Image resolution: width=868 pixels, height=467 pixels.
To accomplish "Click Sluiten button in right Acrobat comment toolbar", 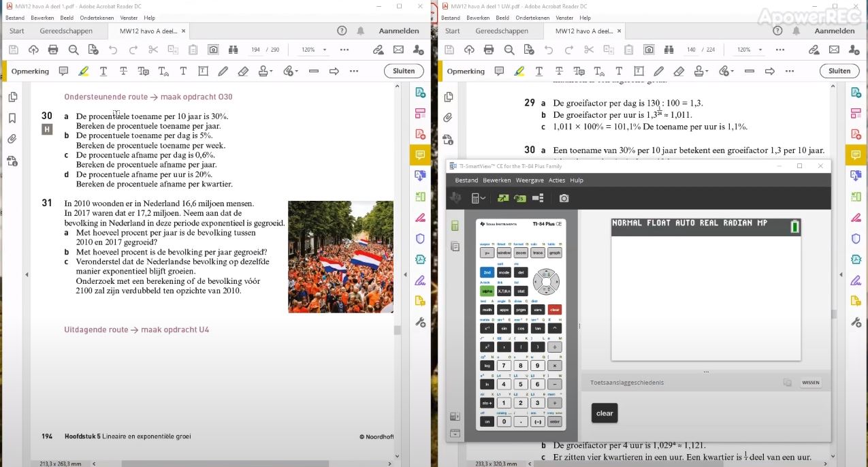I will [x=839, y=71].
